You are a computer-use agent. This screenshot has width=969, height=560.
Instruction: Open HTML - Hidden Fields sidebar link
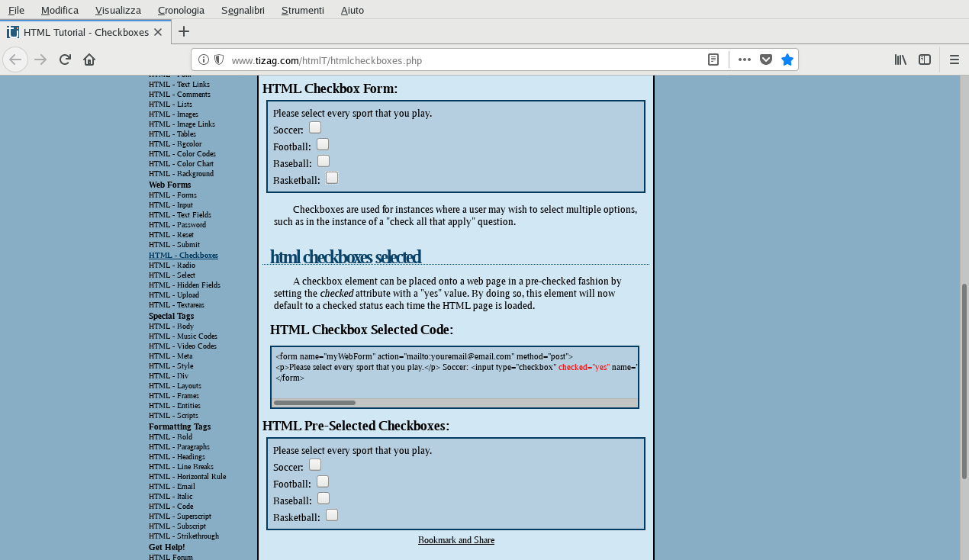(x=185, y=285)
